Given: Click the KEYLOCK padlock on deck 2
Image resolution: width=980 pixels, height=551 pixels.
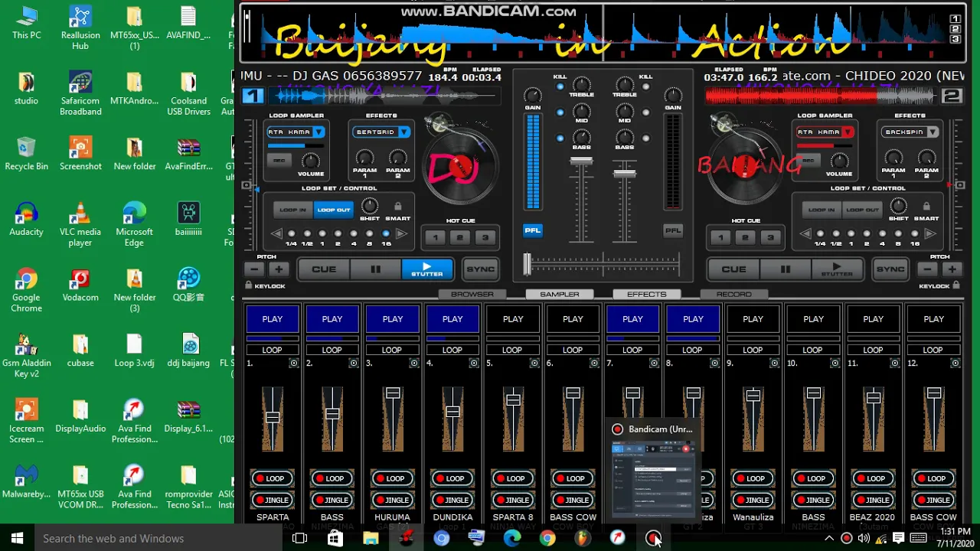Looking at the screenshot, I should (x=956, y=285).
